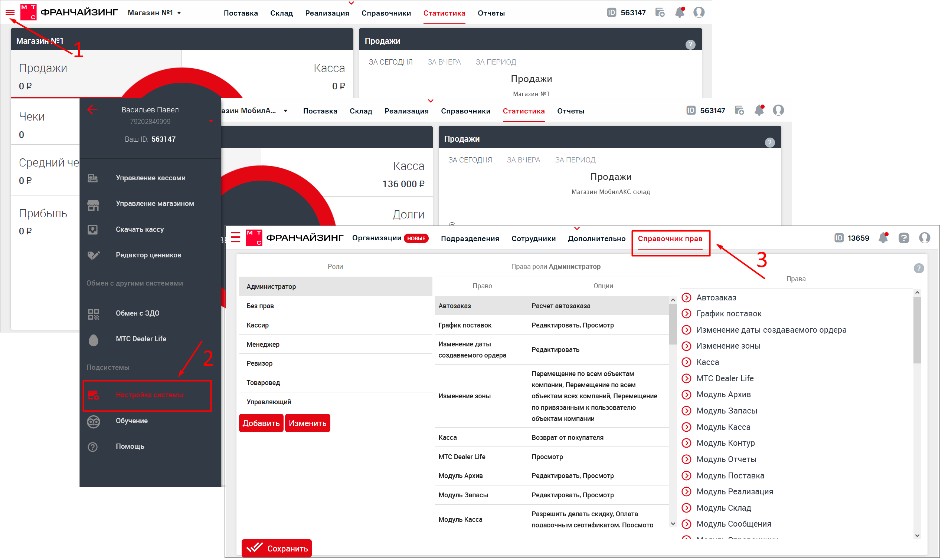Viewport: 945px width, 560px height.
Task: Select the Ревизор role
Action: tap(336, 363)
